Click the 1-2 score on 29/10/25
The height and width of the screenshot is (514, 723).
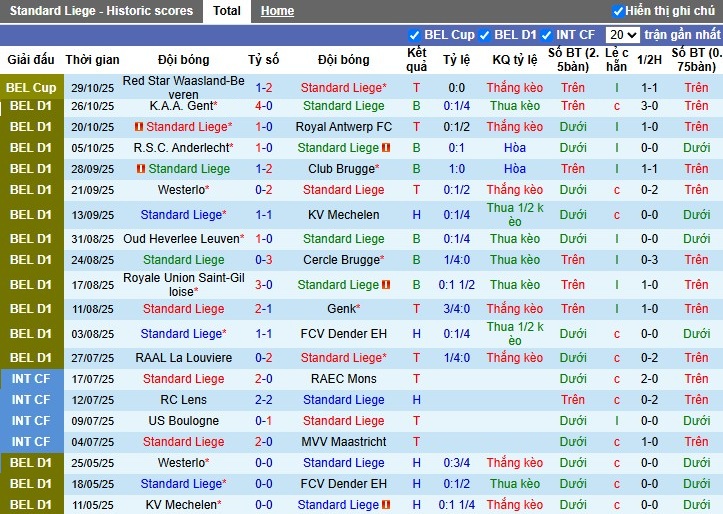(x=264, y=88)
